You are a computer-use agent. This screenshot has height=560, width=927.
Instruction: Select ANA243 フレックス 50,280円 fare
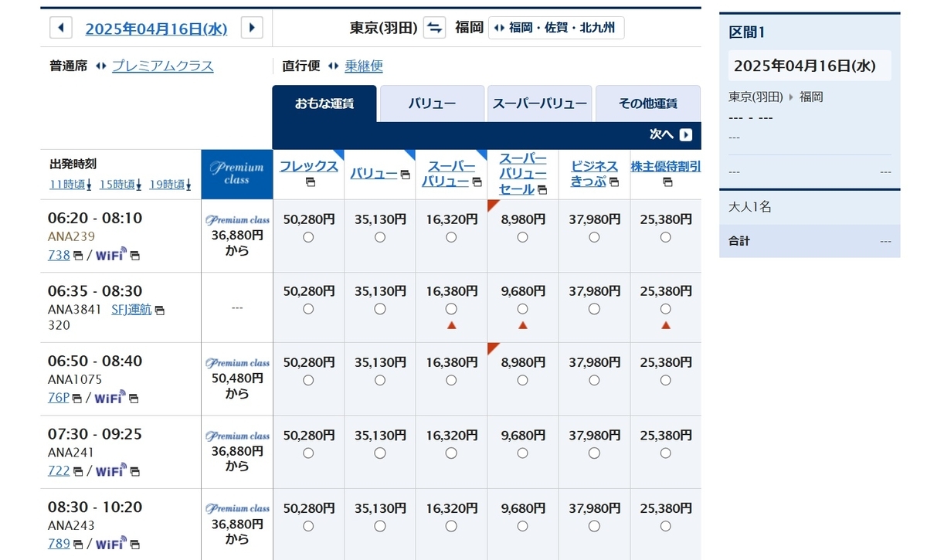308,526
